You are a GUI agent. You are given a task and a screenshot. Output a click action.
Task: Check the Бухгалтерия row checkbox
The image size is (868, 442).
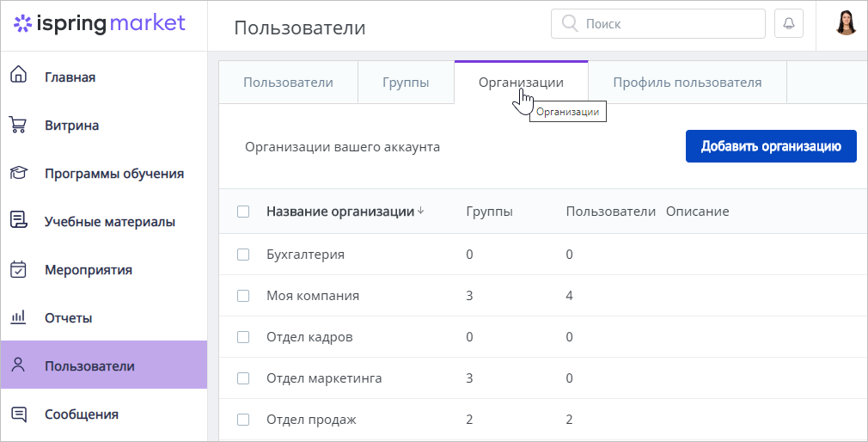(243, 255)
